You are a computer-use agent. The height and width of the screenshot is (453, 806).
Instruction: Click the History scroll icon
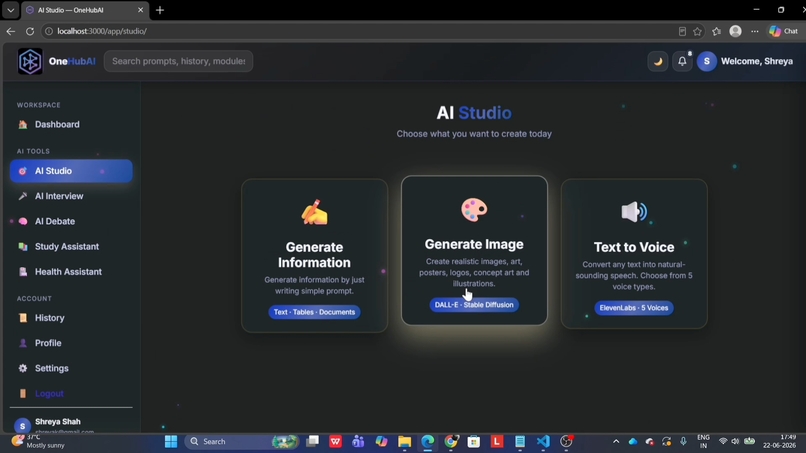click(x=23, y=318)
